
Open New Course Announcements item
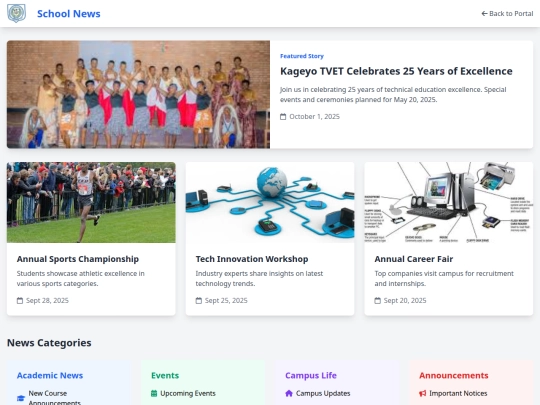pos(54,398)
